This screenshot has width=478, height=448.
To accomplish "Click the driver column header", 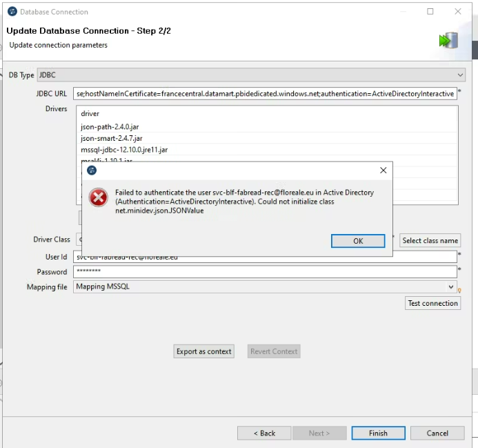I will pyautogui.click(x=90, y=113).
